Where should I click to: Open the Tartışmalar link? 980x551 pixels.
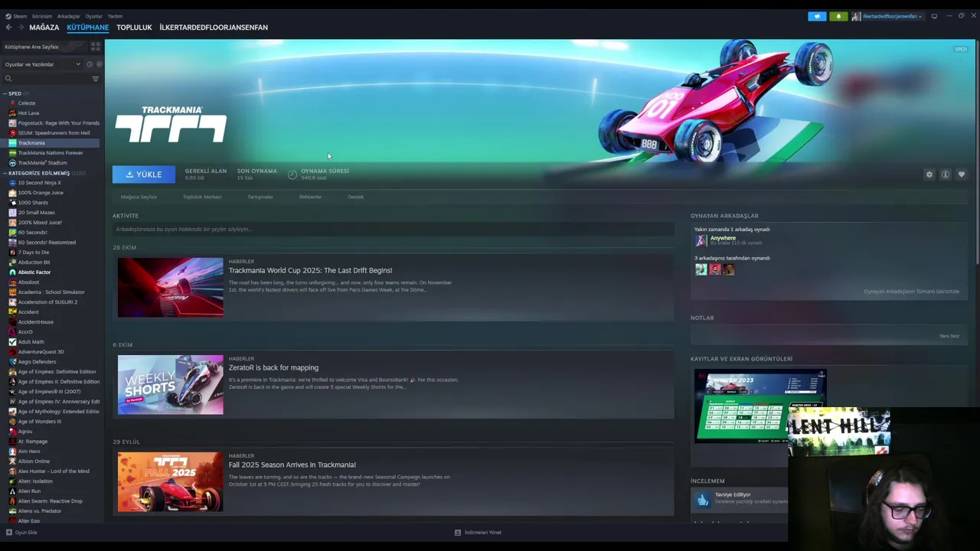260,197
